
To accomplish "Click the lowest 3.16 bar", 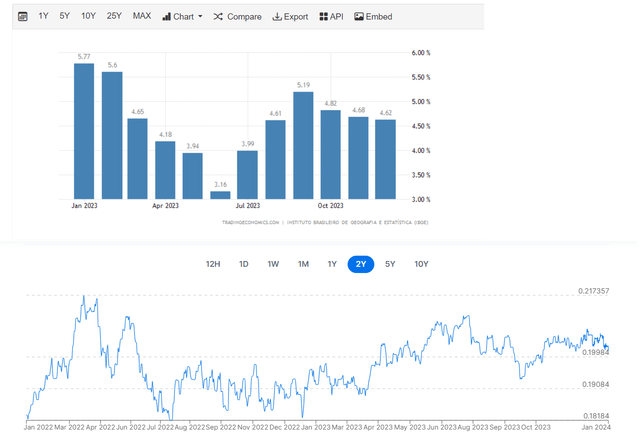I will click(220, 195).
